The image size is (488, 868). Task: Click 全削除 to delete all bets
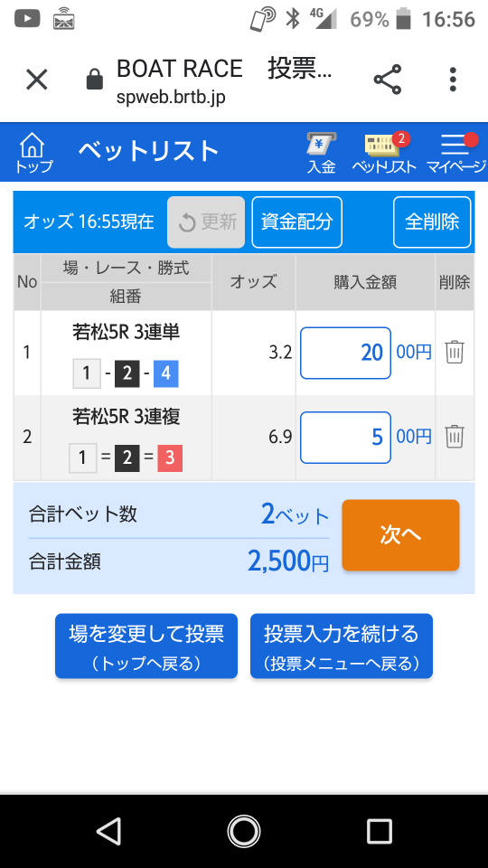pos(432,222)
